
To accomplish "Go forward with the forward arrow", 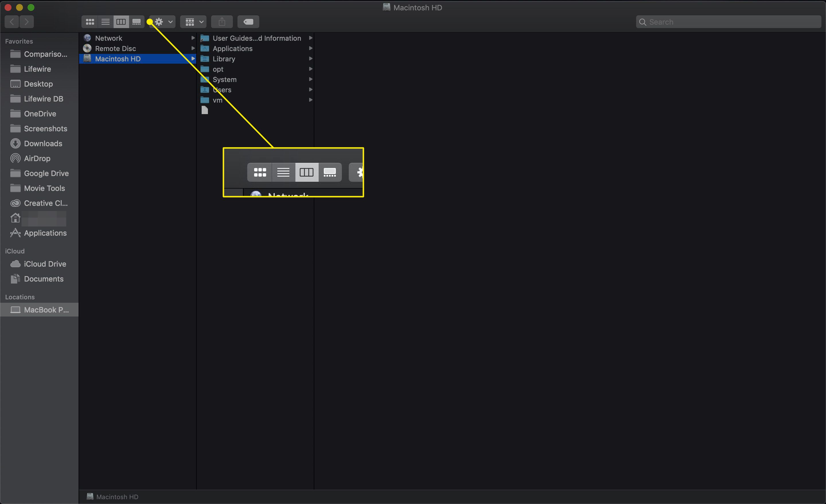I will click(x=27, y=22).
